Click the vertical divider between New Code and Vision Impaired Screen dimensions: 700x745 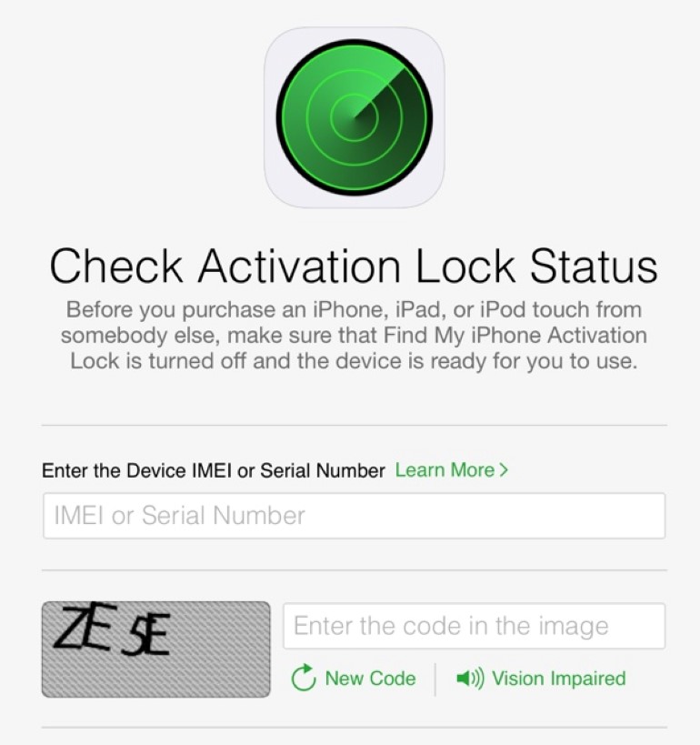click(435, 680)
